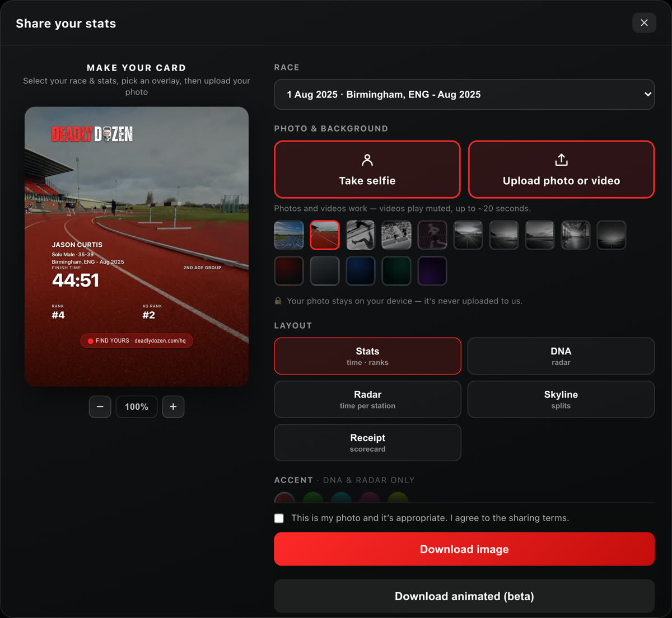
Task: Select the dark grey solid background swatch
Action: click(325, 271)
